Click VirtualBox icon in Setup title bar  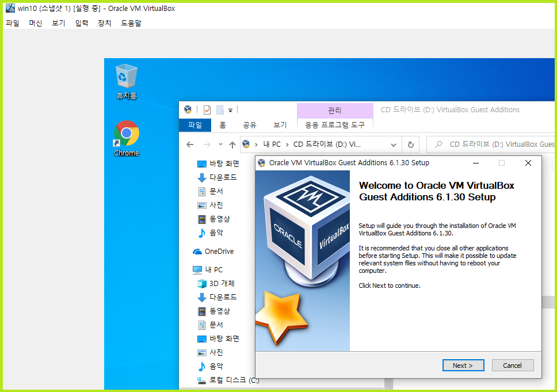pos(261,163)
